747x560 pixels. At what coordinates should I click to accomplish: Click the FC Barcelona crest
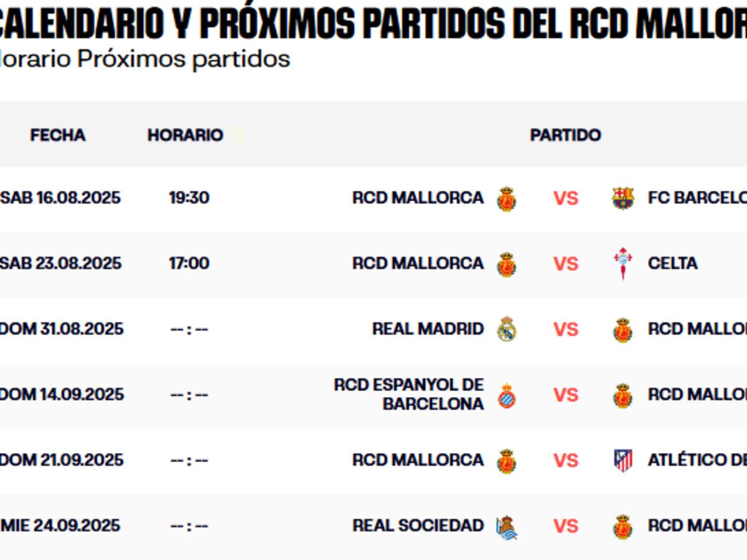click(x=622, y=198)
